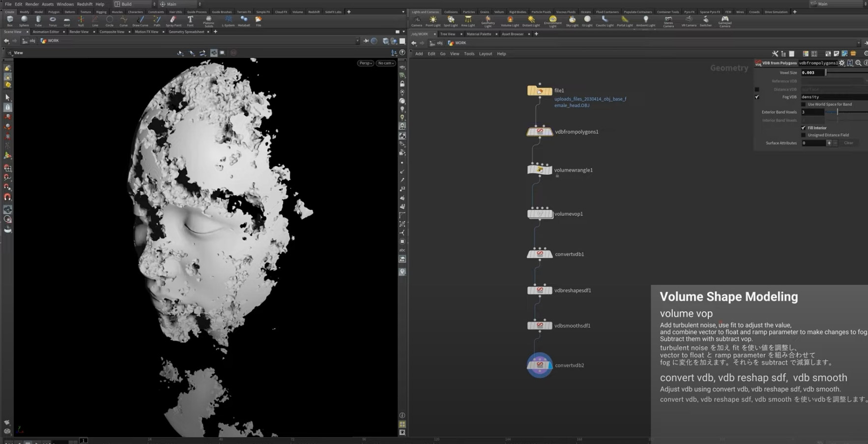Switch to the Material Palette tab
Viewport: 868px width, 444px height.
(x=479, y=34)
